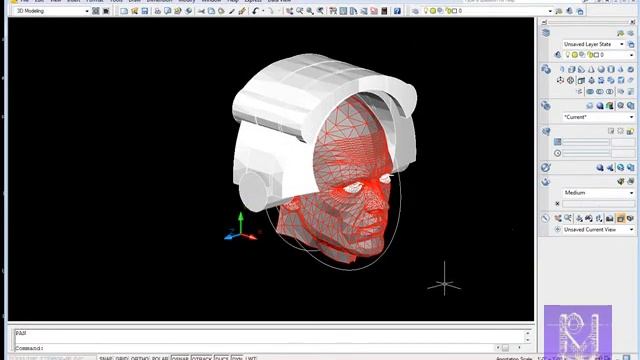
Task: Click the Workspace Settings gear icon
Action: (x=96, y=11)
